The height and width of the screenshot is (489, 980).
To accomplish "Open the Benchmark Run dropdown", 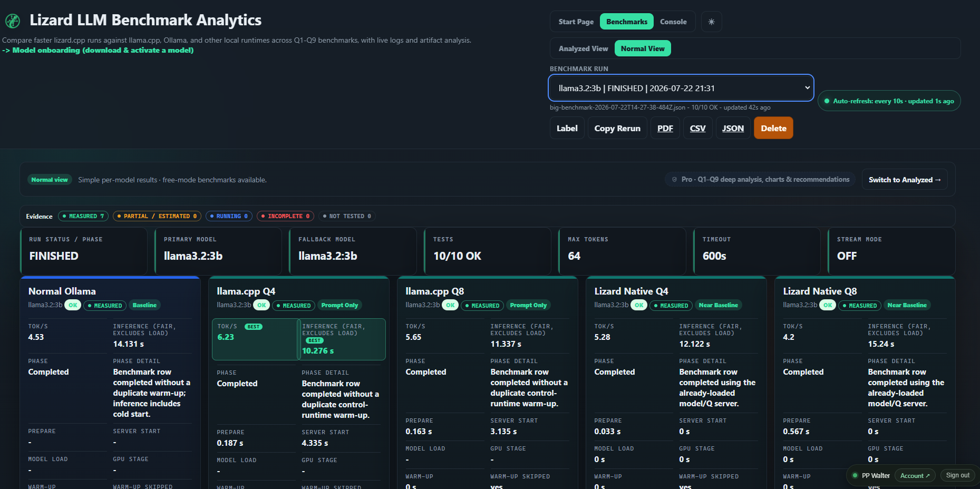I will pyautogui.click(x=681, y=88).
